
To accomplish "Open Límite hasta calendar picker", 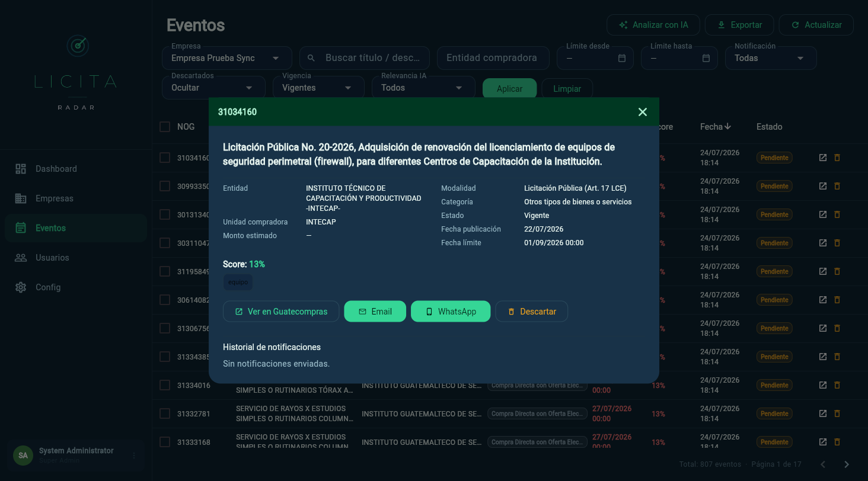I will coord(706,58).
